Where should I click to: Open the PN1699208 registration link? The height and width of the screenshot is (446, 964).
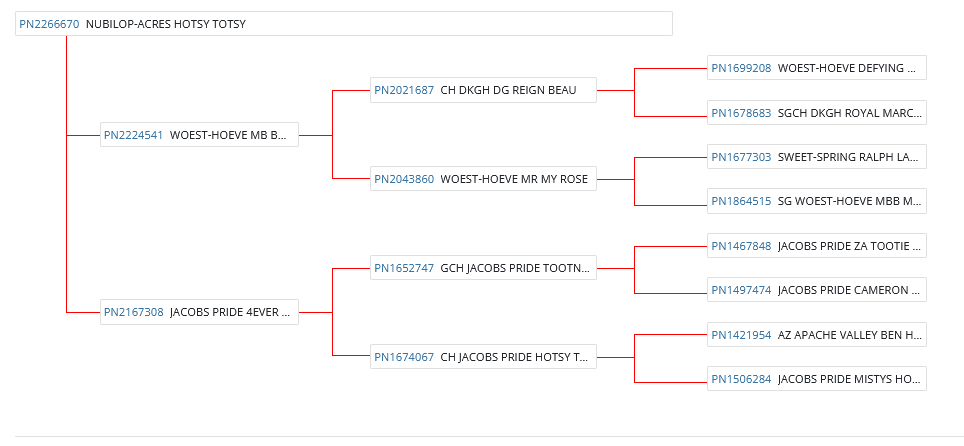tap(741, 68)
